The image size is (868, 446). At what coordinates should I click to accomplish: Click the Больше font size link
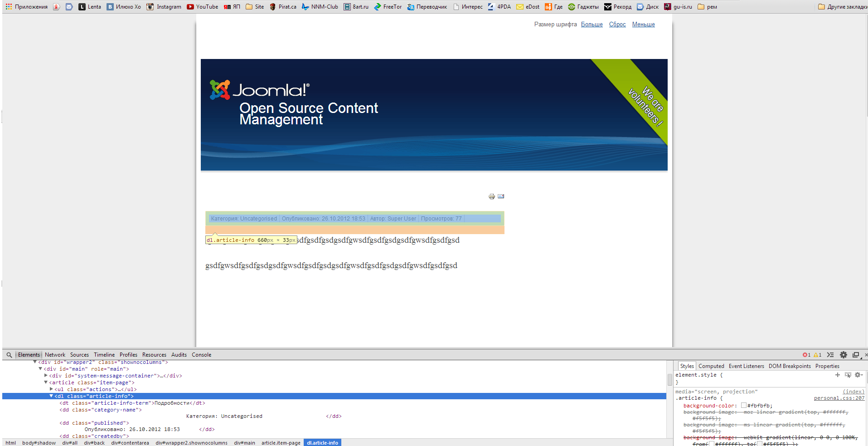pyautogui.click(x=592, y=25)
